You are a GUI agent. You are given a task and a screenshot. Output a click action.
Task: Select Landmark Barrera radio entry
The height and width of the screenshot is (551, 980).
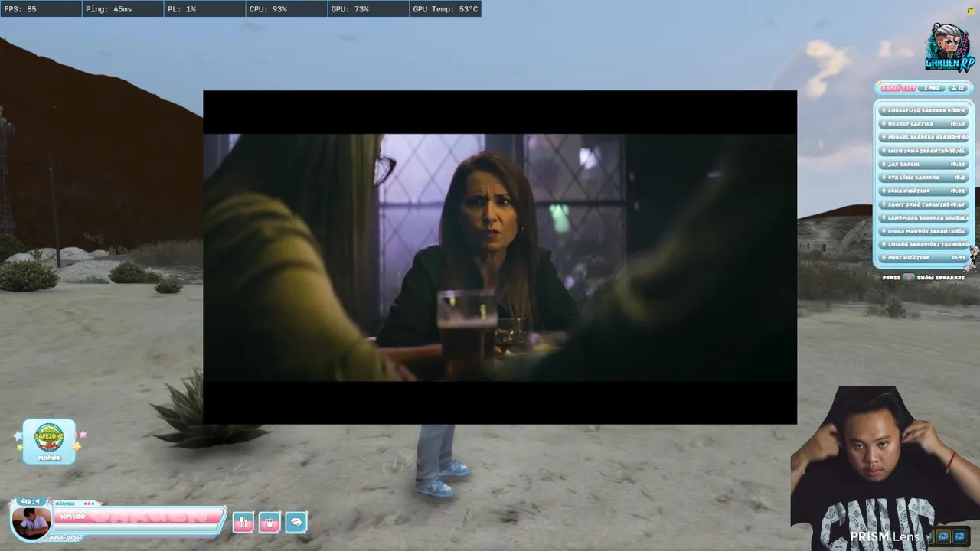tap(924, 218)
